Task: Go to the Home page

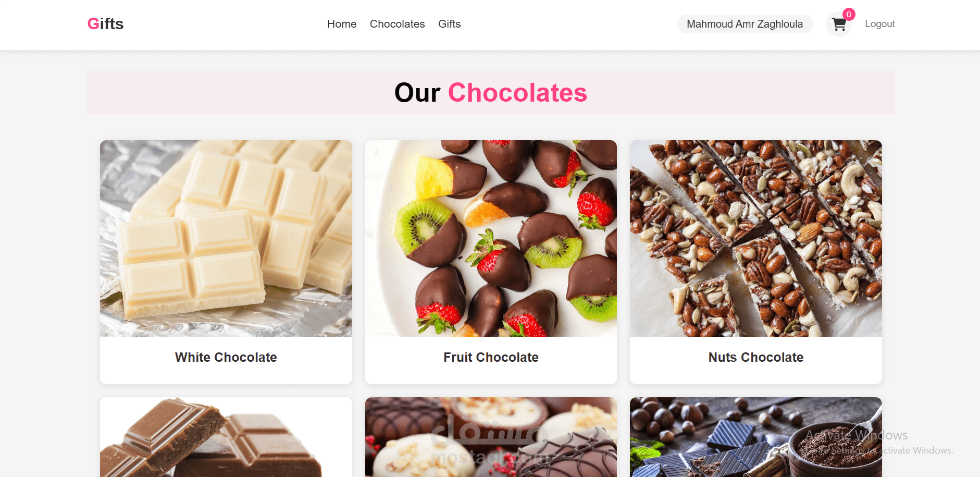Action: coord(342,24)
